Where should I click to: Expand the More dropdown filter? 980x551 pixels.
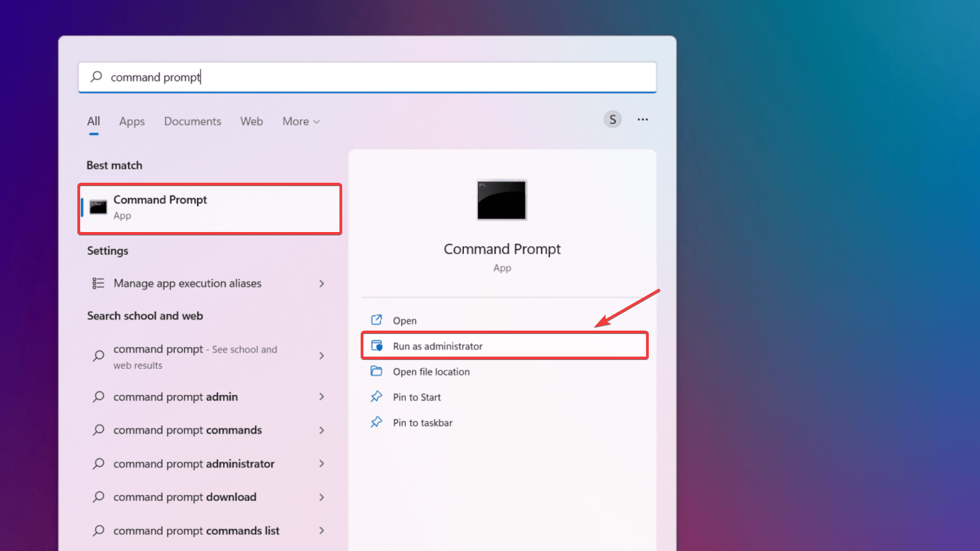coord(301,121)
